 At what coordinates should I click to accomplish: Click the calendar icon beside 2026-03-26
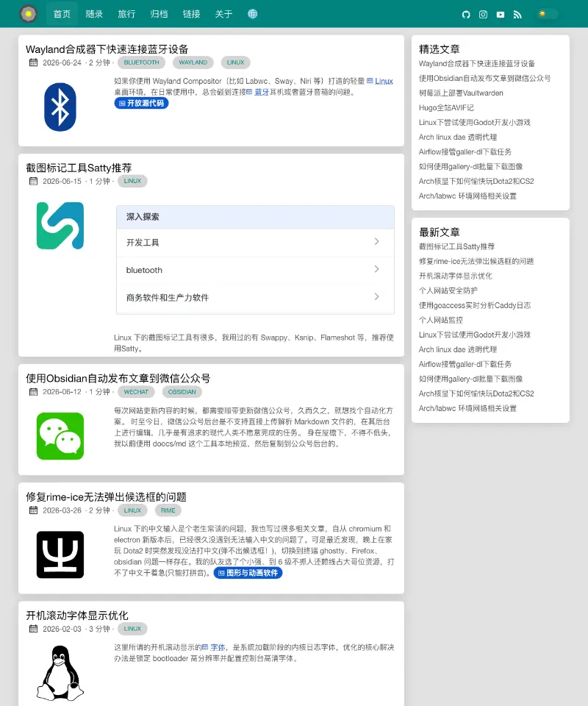point(33,510)
